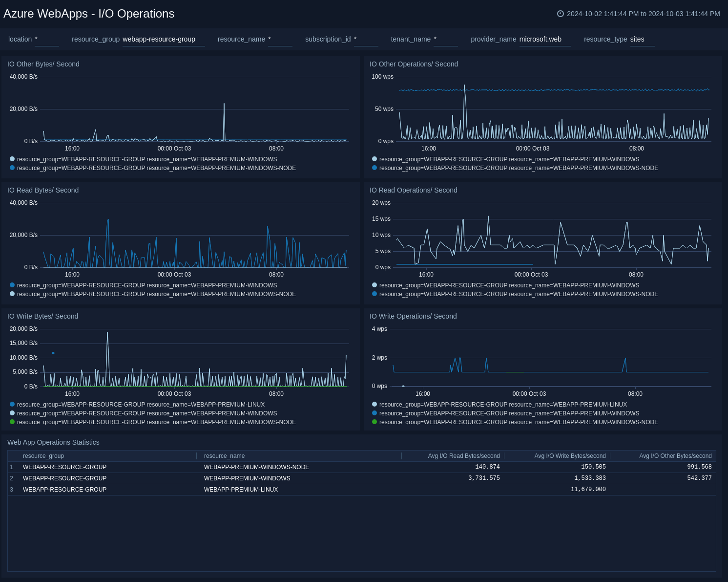Click the write bytes value 11,679.000
728x582 pixels.
tap(588, 490)
